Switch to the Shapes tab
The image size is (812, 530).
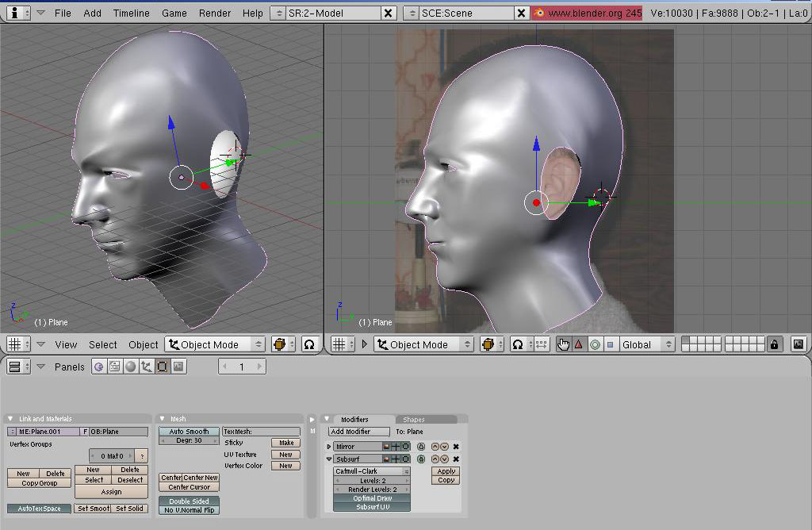pyautogui.click(x=414, y=419)
